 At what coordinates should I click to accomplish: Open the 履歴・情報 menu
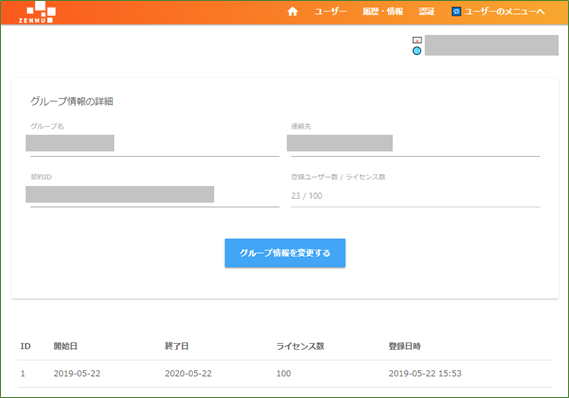[x=382, y=12]
